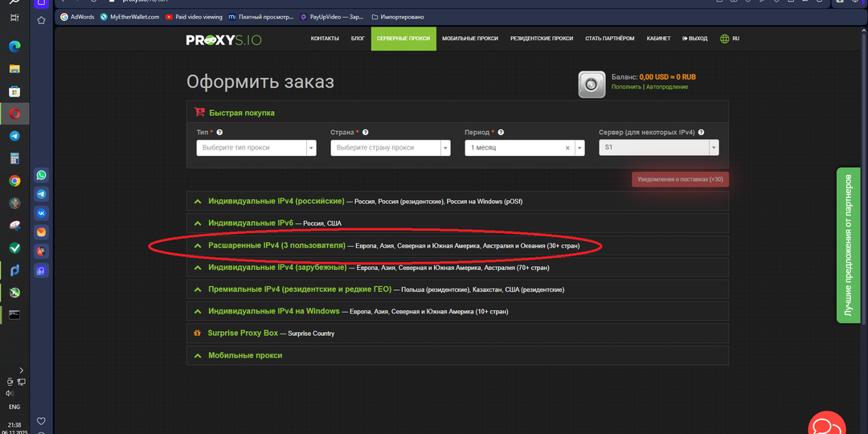This screenshot has height=434, width=868.
Task: Open the live chat bubble
Action: coord(827,427)
